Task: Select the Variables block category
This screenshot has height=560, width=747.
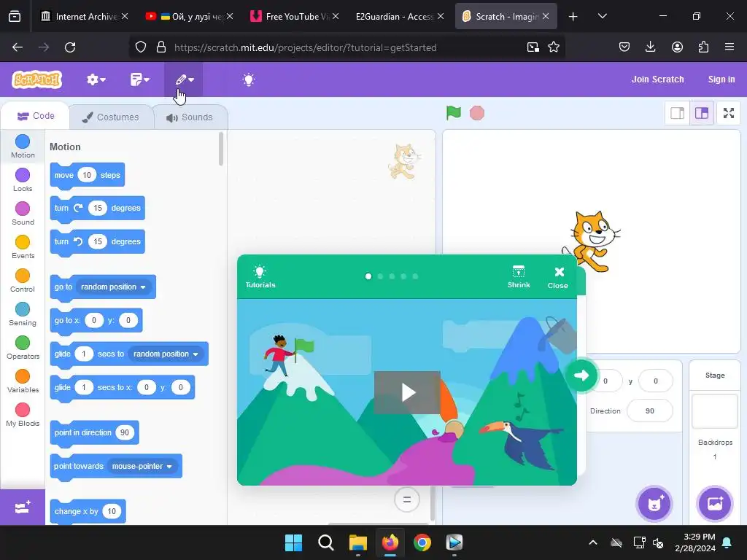Action: [23, 381]
